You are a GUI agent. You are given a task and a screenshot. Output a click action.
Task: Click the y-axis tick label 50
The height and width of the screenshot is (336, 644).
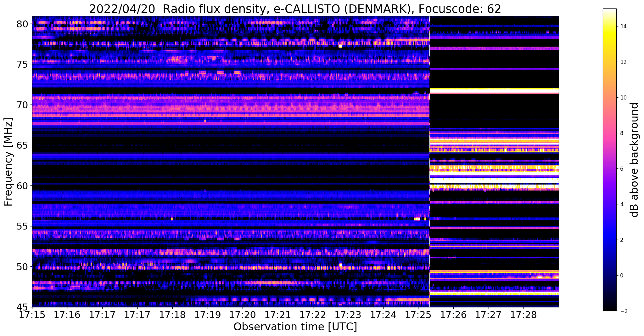(23, 267)
